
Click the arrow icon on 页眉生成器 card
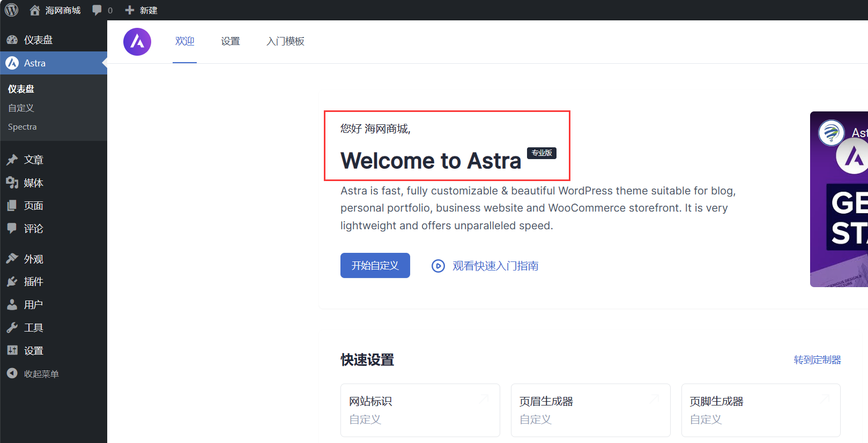pyautogui.click(x=655, y=399)
